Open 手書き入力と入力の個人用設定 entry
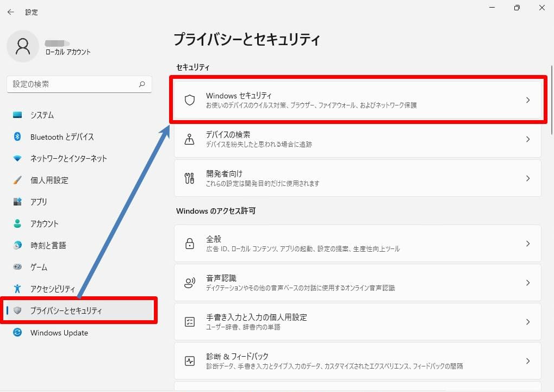The width and height of the screenshot is (554, 392). [358, 322]
